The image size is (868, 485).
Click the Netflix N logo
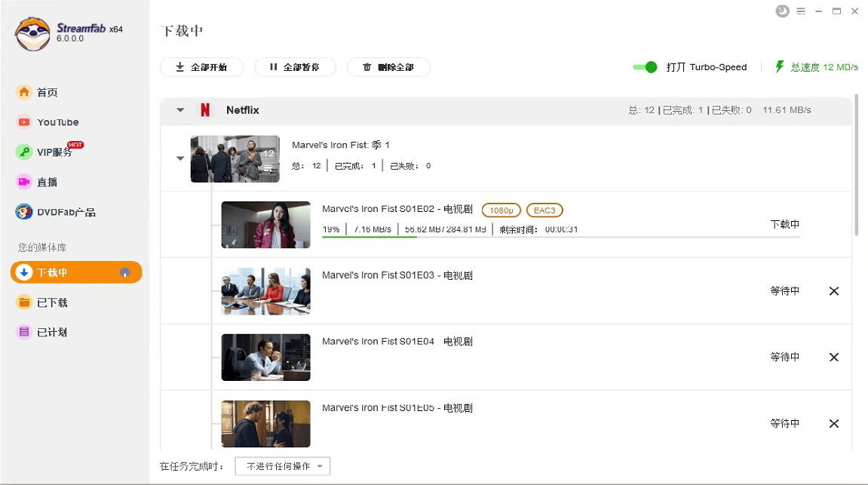tap(205, 110)
